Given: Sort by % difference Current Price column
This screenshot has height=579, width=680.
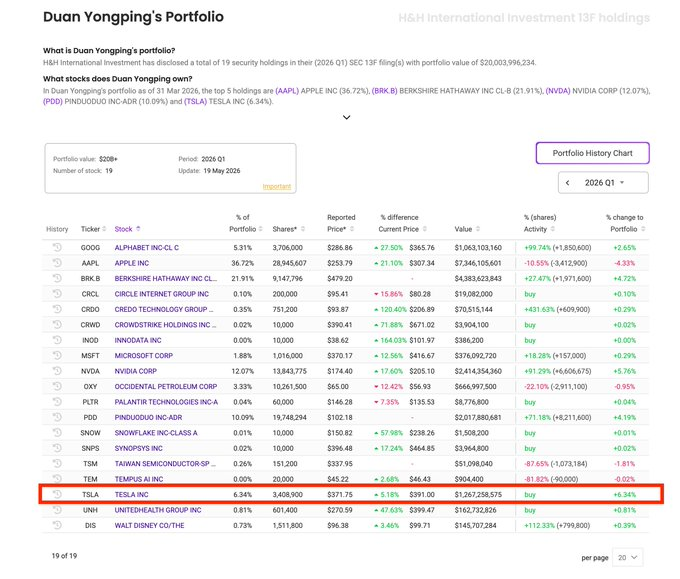Looking at the screenshot, I should point(402,223).
